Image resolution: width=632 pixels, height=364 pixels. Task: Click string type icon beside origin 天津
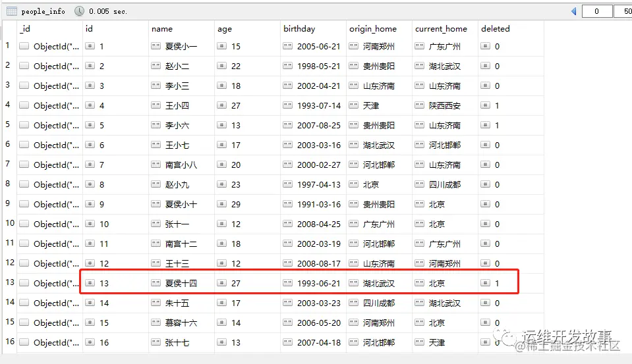tap(353, 105)
